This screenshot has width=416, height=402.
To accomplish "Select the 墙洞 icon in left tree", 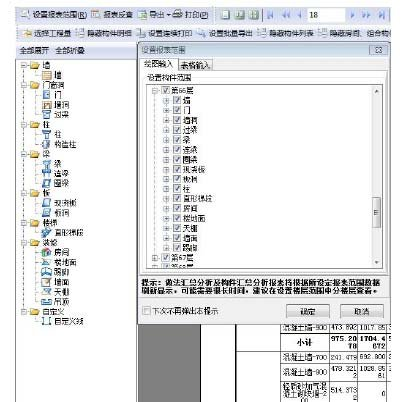I will pyautogui.click(x=47, y=105).
